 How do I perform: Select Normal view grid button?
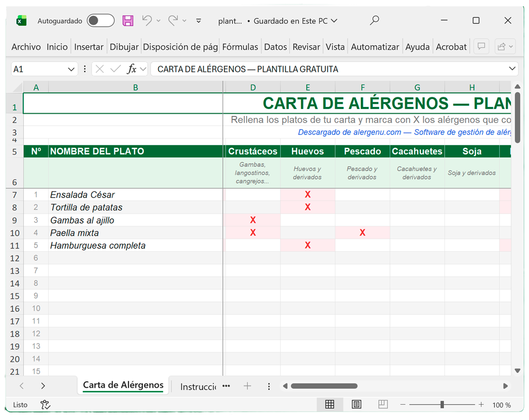[x=330, y=405]
